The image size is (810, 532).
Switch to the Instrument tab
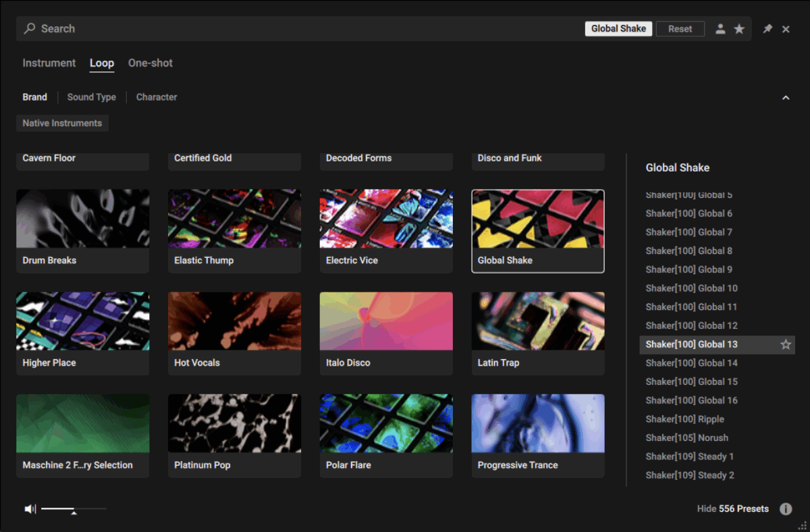click(49, 63)
